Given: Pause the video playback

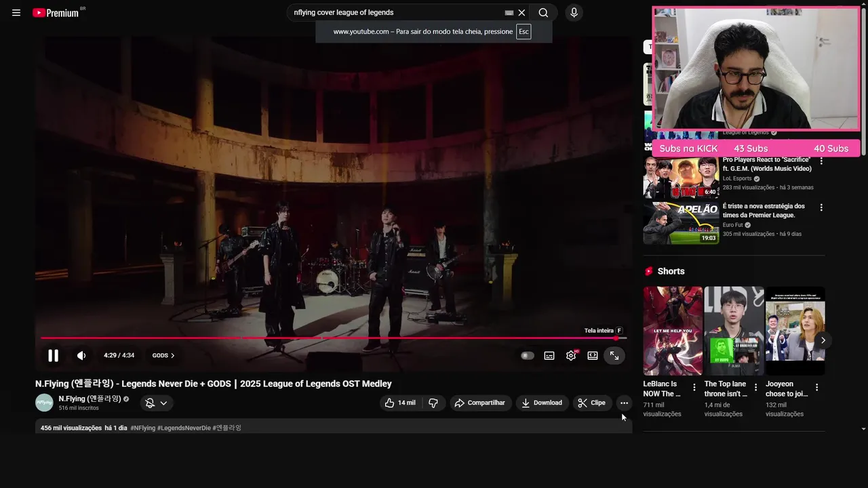Looking at the screenshot, I should click(x=53, y=355).
